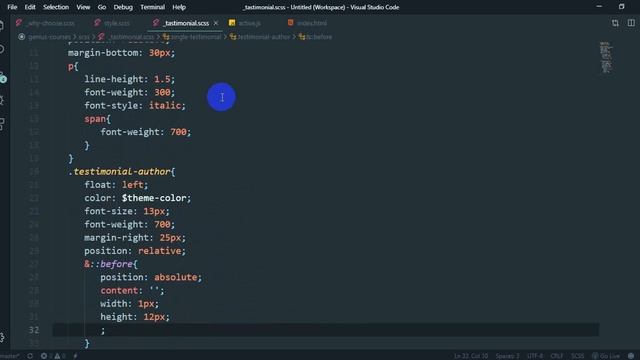The width and height of the screenshot is (640, 360).
Task: Click the $theme-color variable
Action: point(154,198)
